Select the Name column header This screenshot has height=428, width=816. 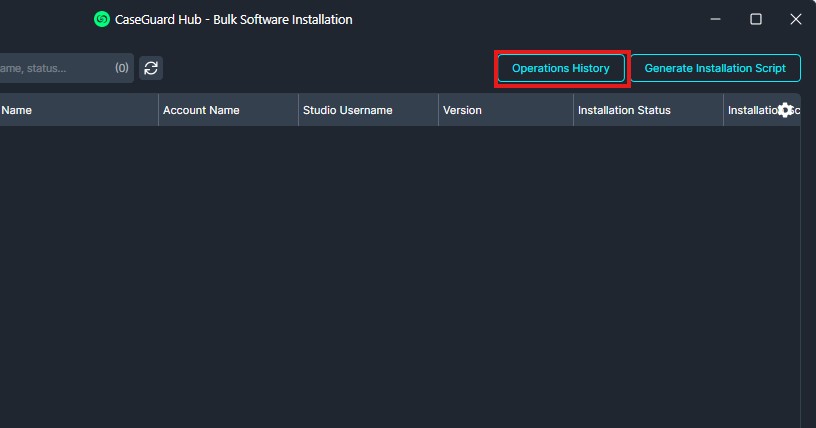[x=79, y=110]
